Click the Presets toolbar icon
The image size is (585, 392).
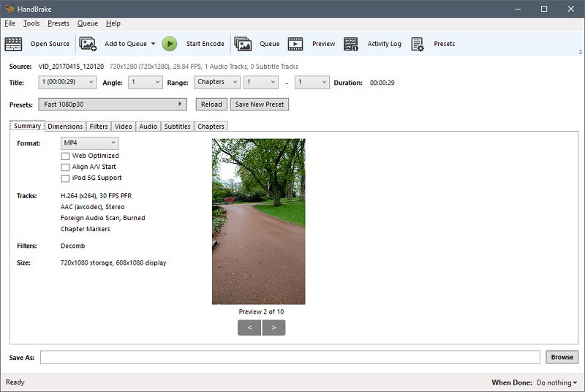418,44
